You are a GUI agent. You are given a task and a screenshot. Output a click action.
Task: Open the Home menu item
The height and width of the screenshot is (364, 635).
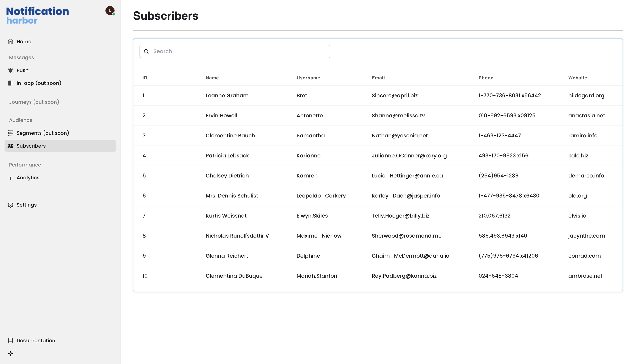coord(60,42)
